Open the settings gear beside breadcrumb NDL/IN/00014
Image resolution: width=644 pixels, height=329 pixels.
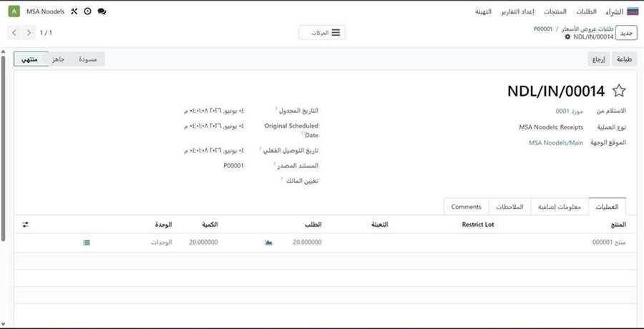coord(567,37)
